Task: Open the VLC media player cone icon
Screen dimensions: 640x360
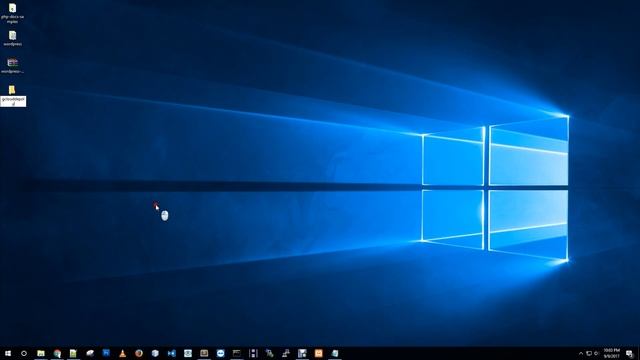Action: tap(122, 353)
